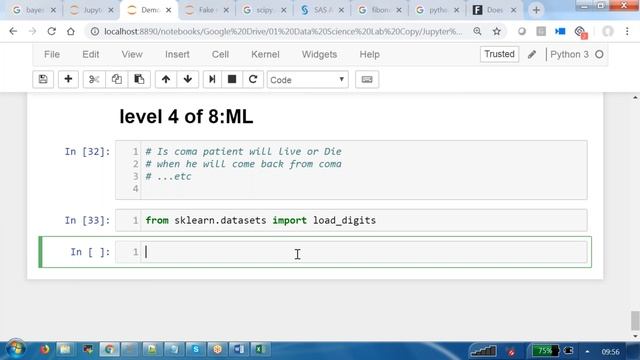Click the 75% battery indicator in tray
640x360 pixels.
[545, 351]
